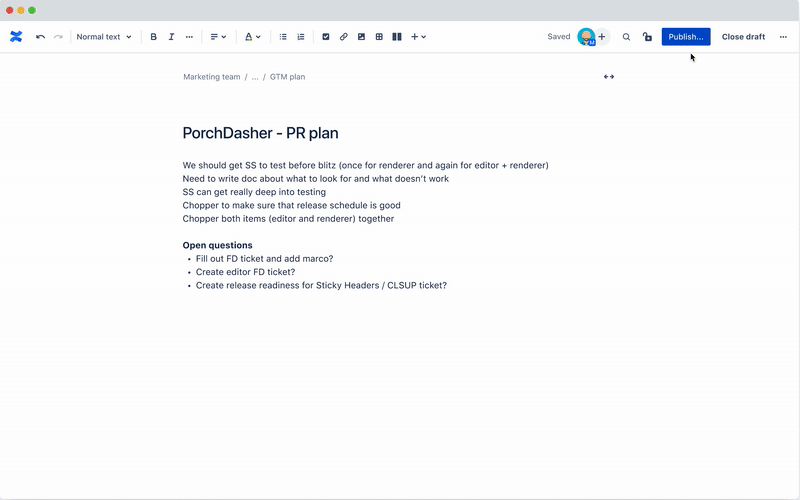
Task: Click the Confluence logo icon
Action: click(16, 37)
